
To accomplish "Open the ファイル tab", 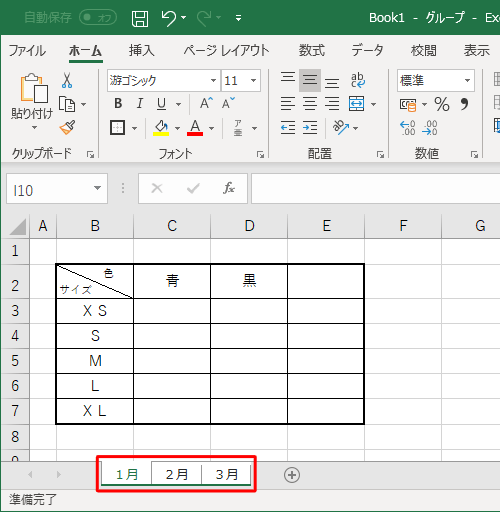I will 27,51.
